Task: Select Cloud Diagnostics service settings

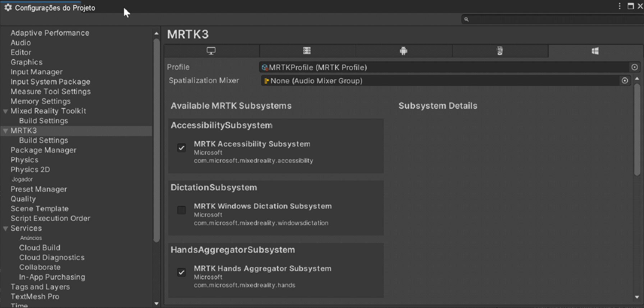Action: [52, 257]
